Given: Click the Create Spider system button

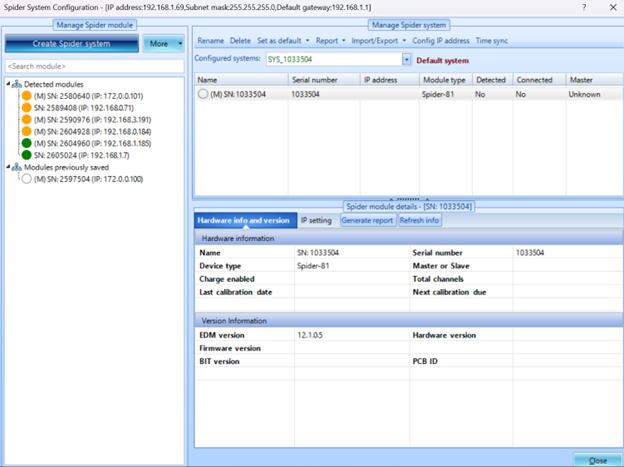Looking at the screenshot, I should click(71, 44).
